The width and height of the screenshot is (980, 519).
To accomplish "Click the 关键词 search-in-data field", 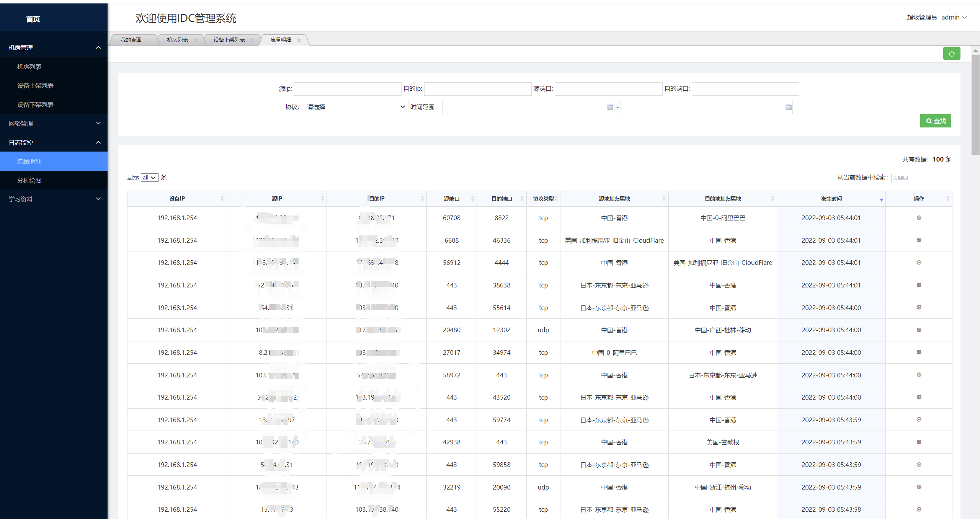I will click(x=921, y=178).
